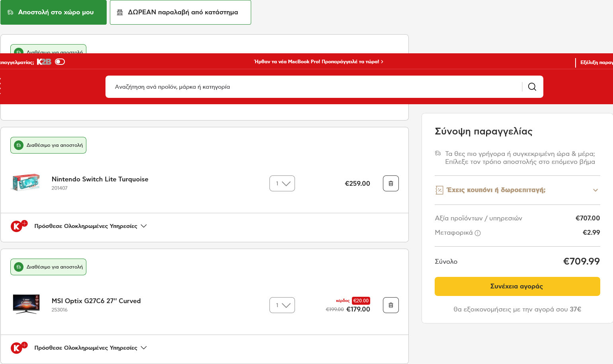Image resolution: width=613 pixels, height=364 pixels.
Task: Click product code 201407
Action: pos(60,188)
